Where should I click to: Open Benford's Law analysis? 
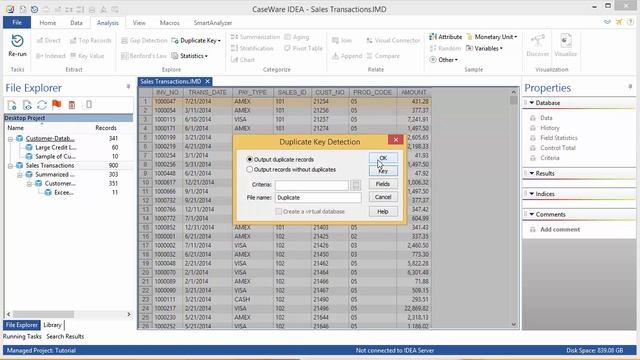144,56
